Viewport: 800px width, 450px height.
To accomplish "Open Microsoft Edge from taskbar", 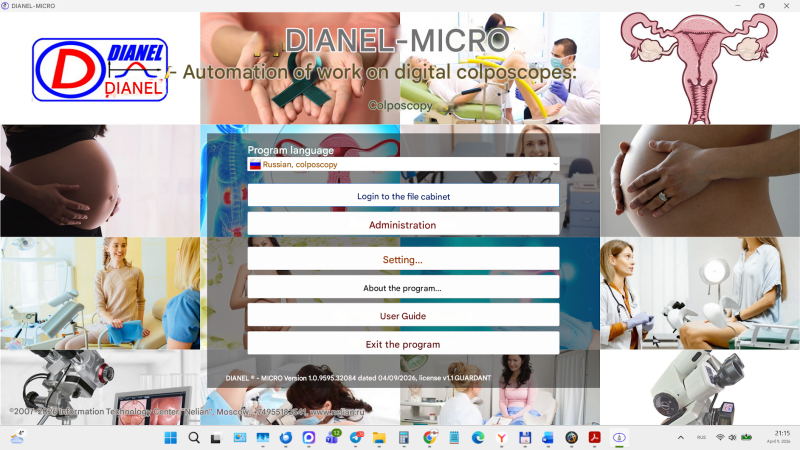I will [478, 438].
